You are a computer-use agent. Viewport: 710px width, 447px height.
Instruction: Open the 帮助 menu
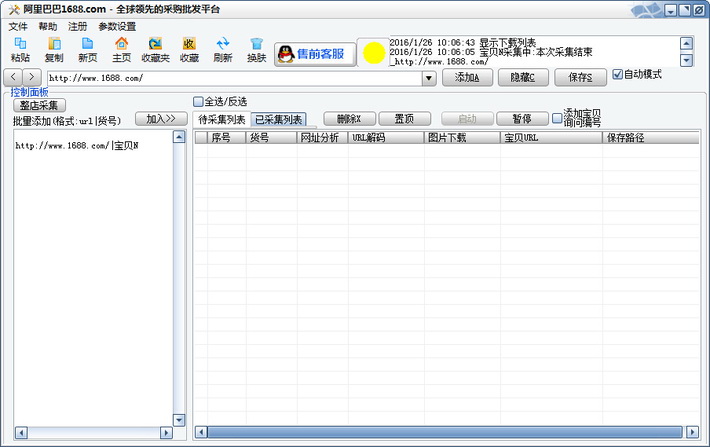tap(48, 26)
